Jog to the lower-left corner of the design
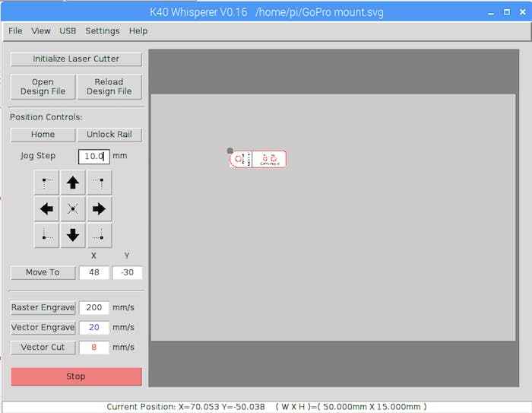This screenshot has width=532, height=413. click(46, 235)
